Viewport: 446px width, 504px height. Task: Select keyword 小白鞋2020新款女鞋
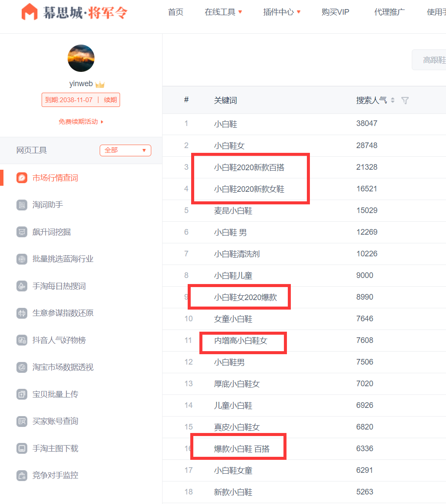[249, 189]
